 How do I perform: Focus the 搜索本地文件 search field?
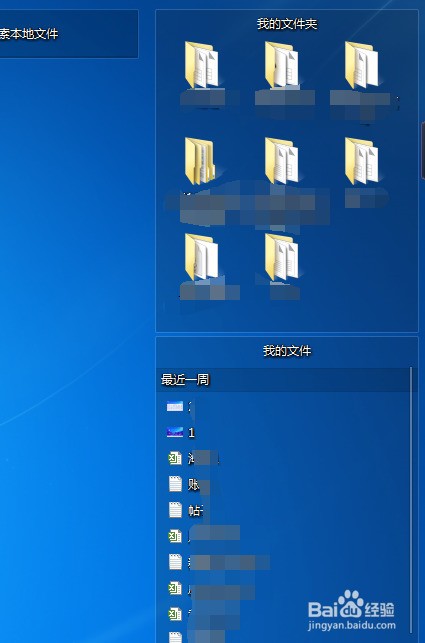click(69, 34)
